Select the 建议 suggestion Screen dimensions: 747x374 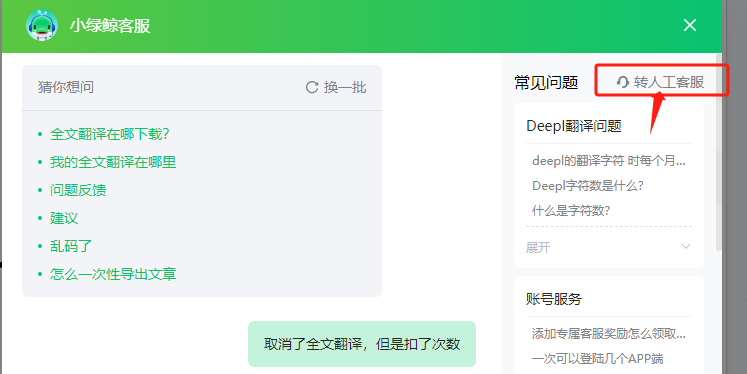click(x=64, y=218)
